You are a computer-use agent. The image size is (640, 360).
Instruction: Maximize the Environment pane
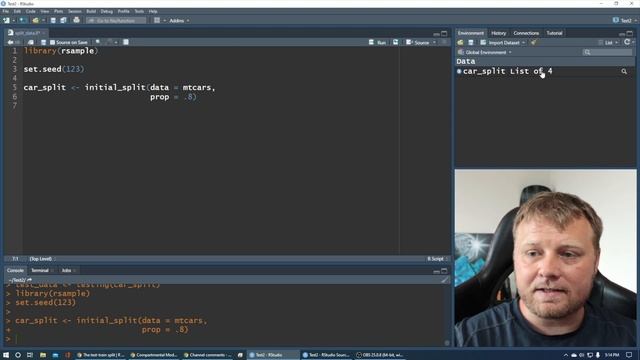(630, 33)
